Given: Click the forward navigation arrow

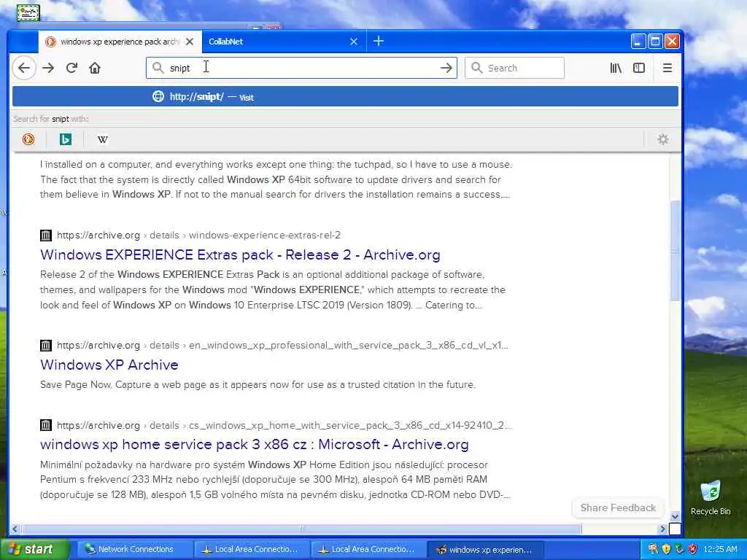Looking at the screenshot, I should point(48,68).
